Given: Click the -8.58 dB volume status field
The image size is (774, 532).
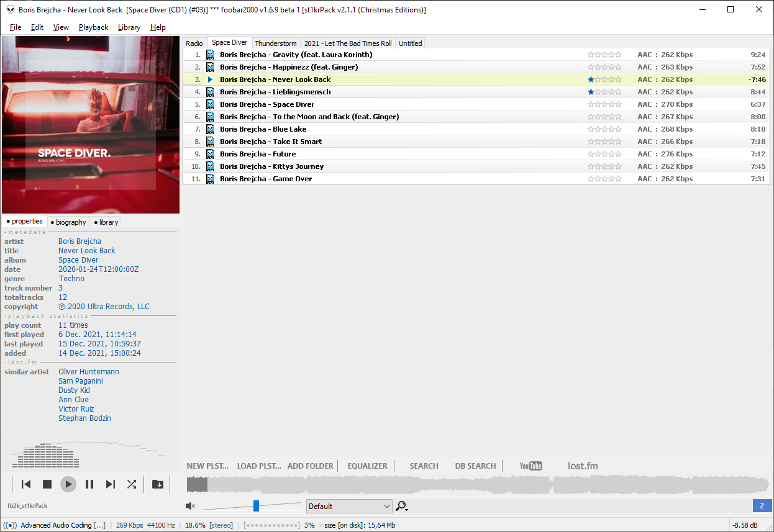Looking at the screenshot, I should pos(745,525).
